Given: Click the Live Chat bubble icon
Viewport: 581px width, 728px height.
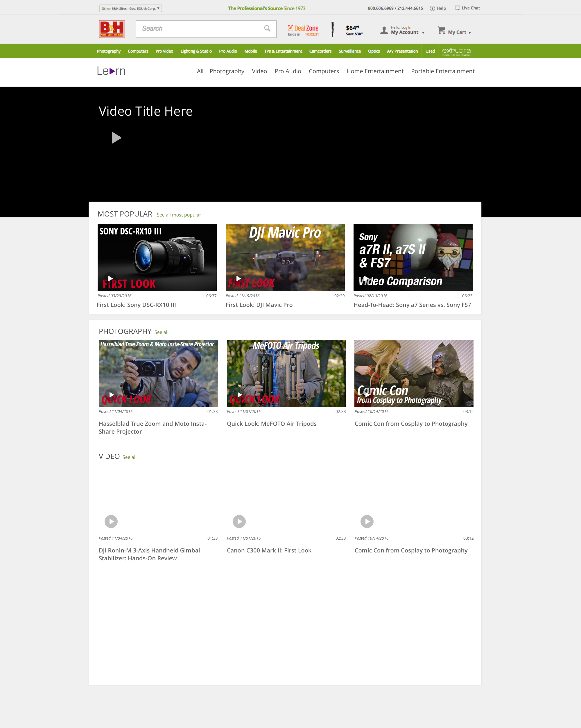Looking at the screenshot, I should click(x=457, y=8).
